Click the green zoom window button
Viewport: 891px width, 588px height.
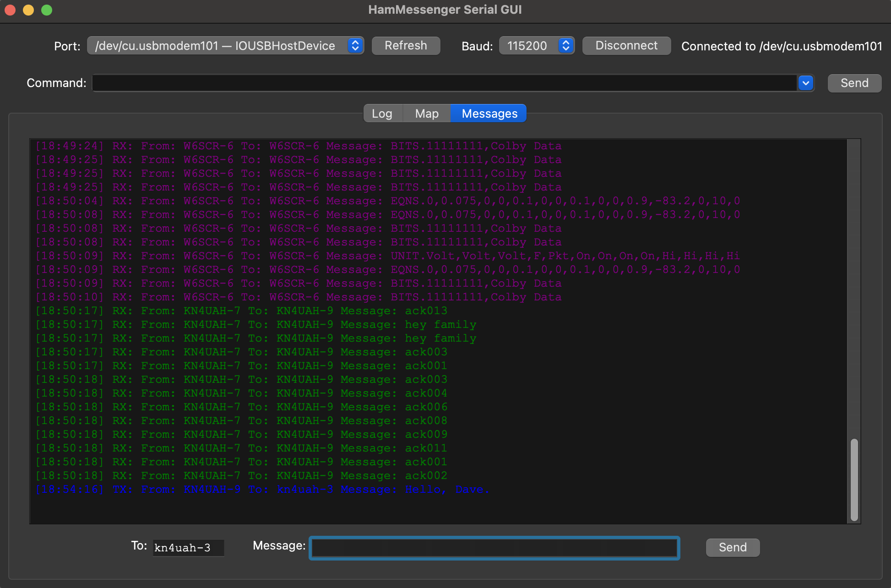[47, 10]
